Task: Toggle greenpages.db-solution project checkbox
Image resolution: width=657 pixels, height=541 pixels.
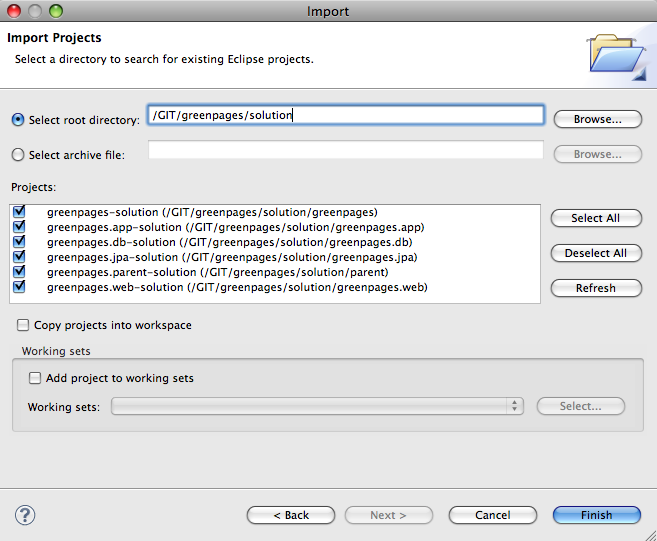Action: pos(19,241)
